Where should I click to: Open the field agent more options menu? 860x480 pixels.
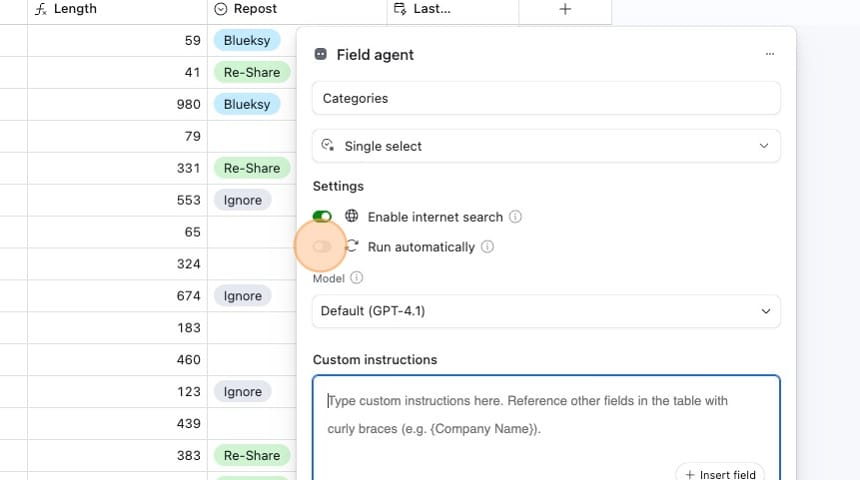click(x=769, y=54)
